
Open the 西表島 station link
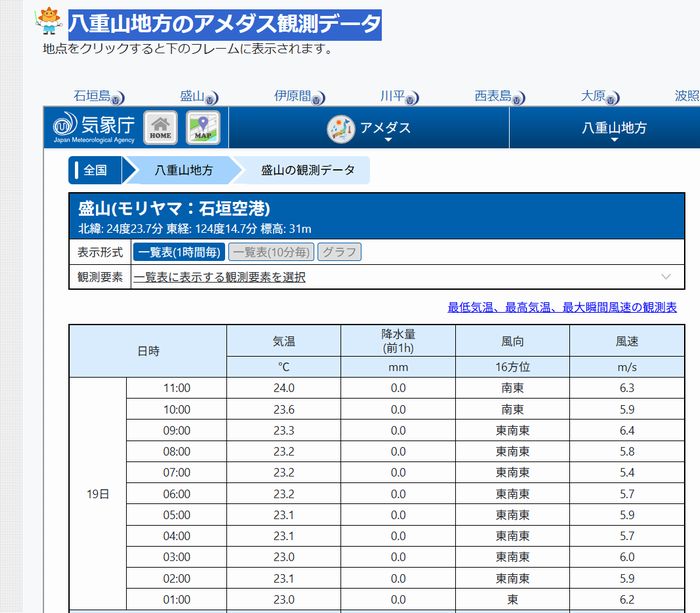(493, 96)
